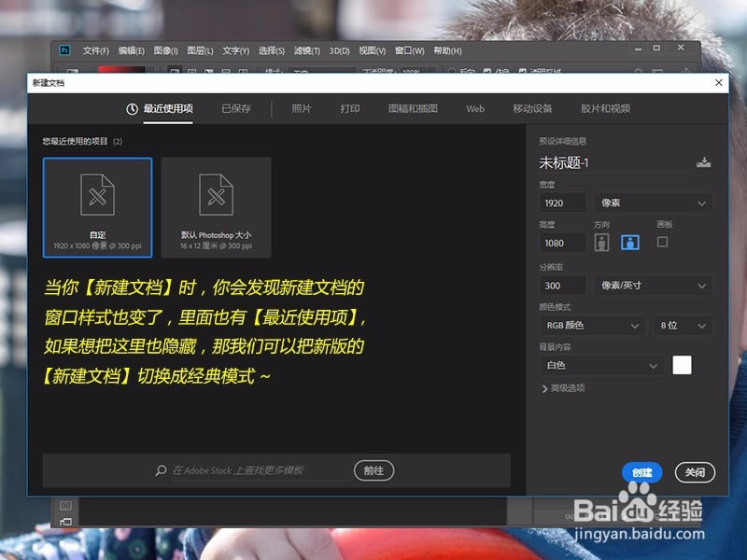Switch document orientation to portrait
This screenshot has width=747, height=560.
(x=601, y=241)
